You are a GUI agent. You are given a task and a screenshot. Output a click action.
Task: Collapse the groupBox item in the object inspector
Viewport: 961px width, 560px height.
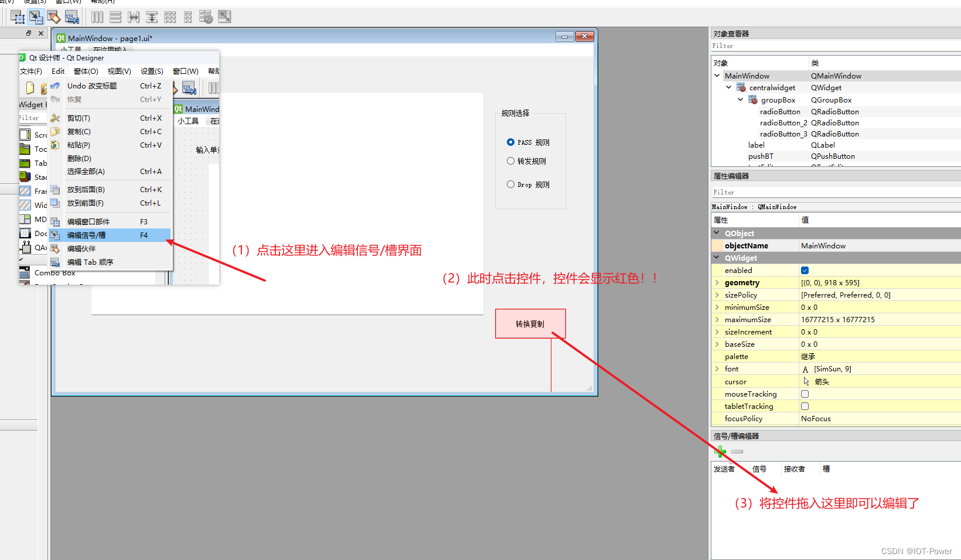coord(740,100)
